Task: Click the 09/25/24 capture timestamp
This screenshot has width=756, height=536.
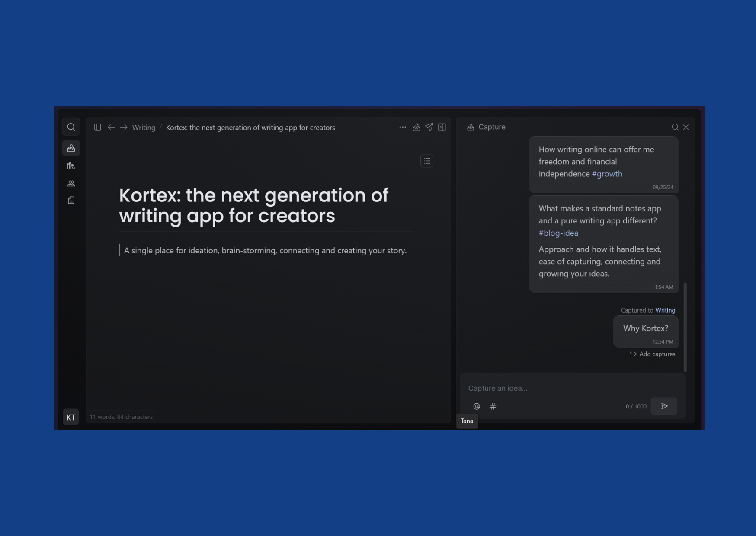Action: tap(663, 188)
